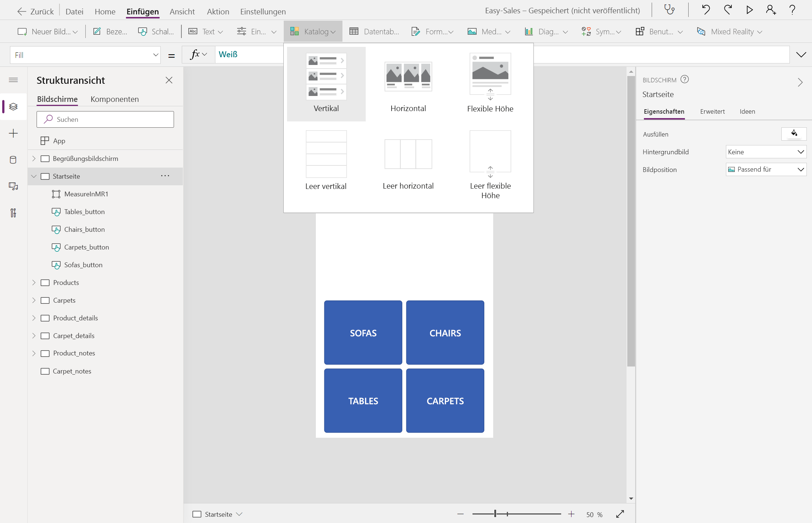812x523 pixels.
Task: Switch to the Komponenten tab
Action: 115,99
